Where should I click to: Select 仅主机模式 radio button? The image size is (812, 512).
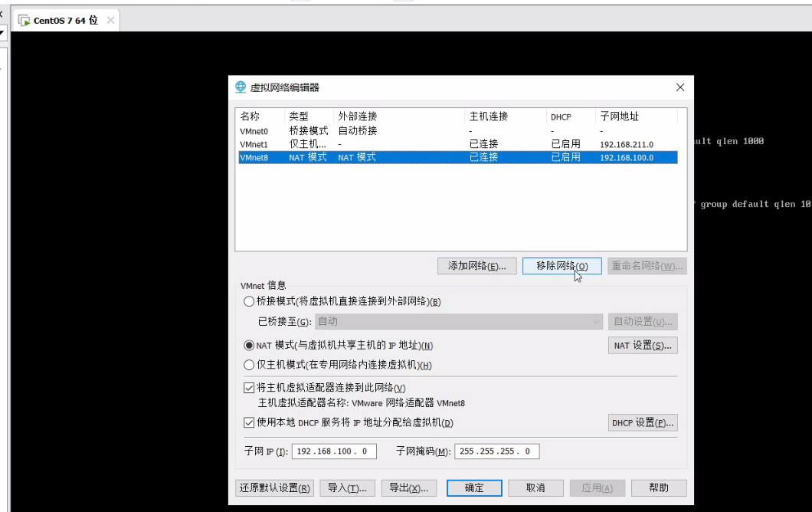(x=249, y=365)
